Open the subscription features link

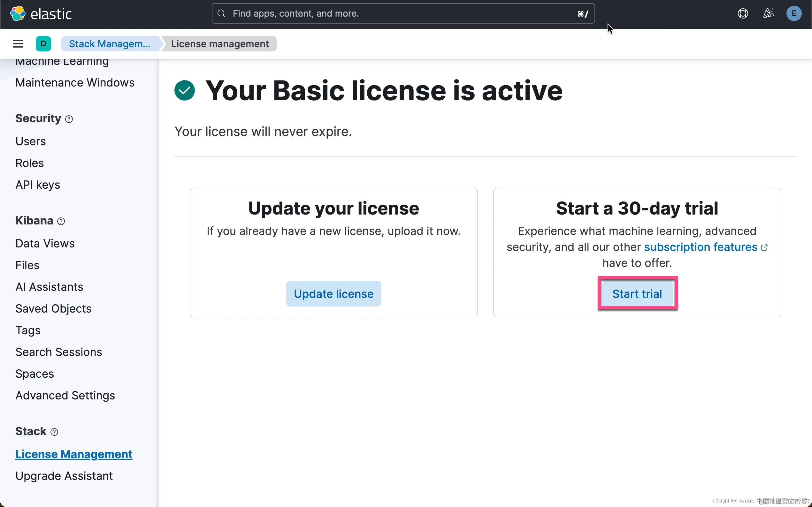pyautogui.click(x=701, y=247)
